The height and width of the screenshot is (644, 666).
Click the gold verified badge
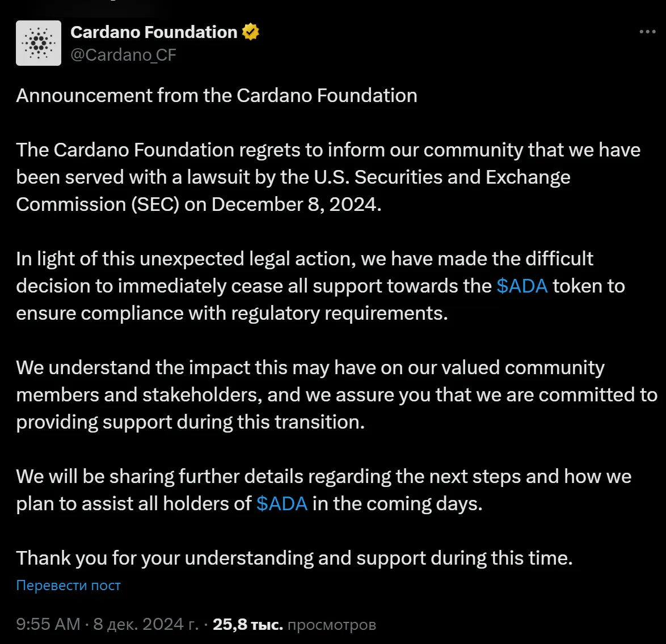click(251, 32)
